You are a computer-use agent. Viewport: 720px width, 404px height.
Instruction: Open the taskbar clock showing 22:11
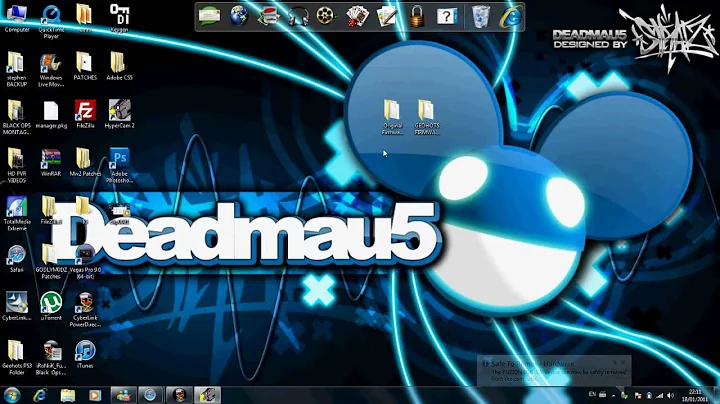(695, 396)
